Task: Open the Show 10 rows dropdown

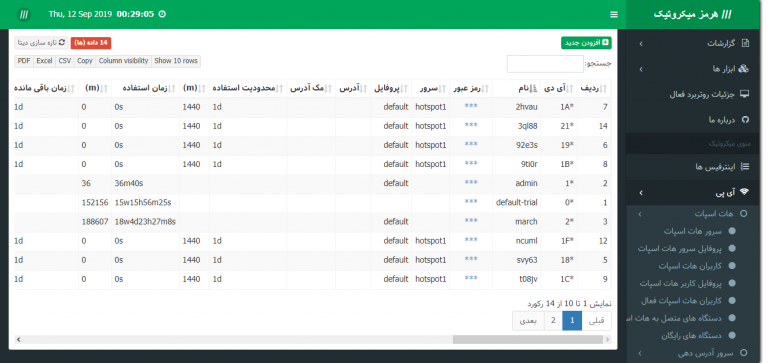Action: tap(176, 61)
